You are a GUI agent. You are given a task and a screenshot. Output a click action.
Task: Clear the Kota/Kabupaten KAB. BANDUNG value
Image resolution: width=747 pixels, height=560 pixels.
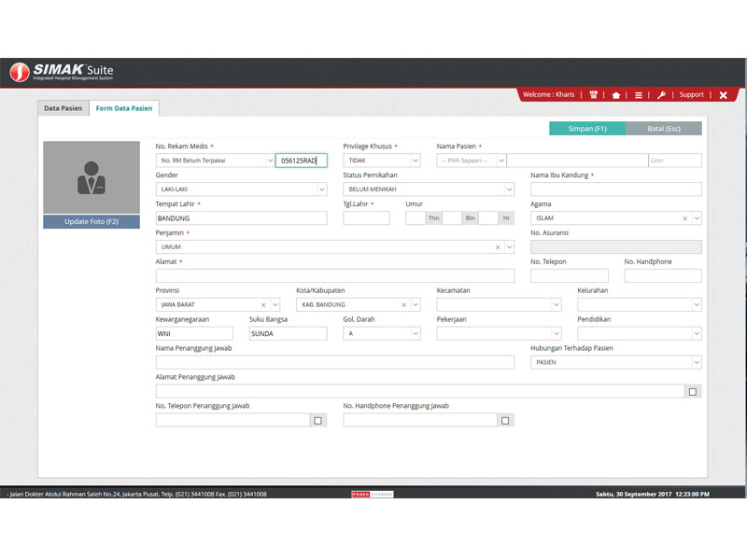coord(403,305)
